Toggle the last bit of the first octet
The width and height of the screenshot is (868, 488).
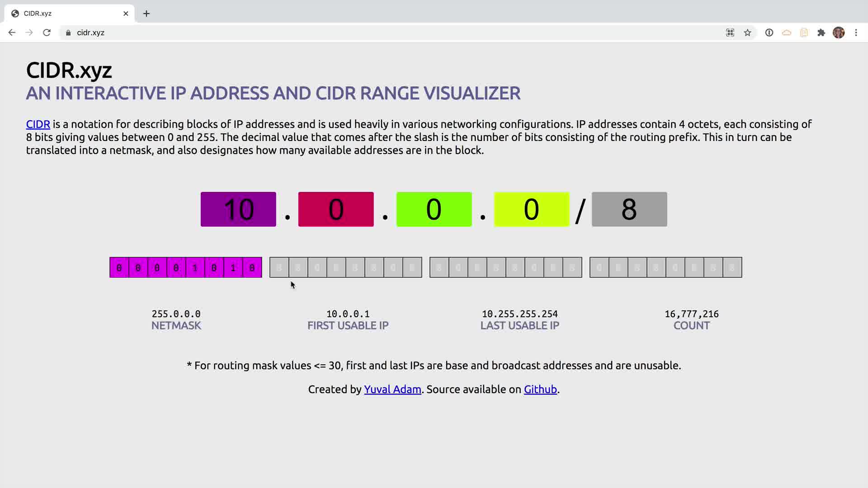point(252,267)
